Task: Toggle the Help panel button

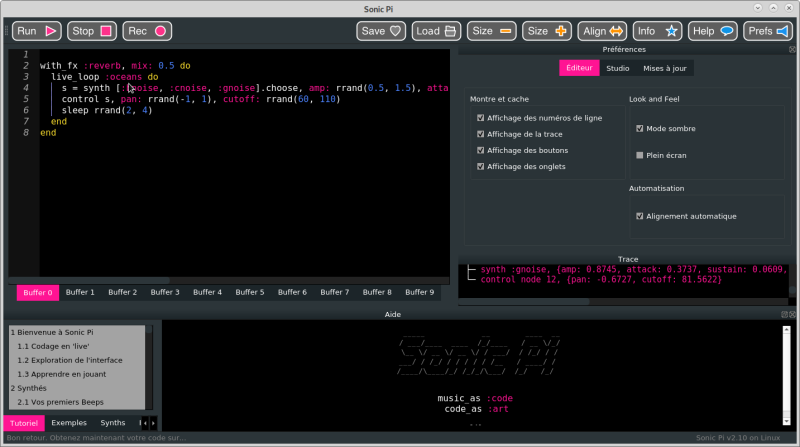Action: click(714, 31)
